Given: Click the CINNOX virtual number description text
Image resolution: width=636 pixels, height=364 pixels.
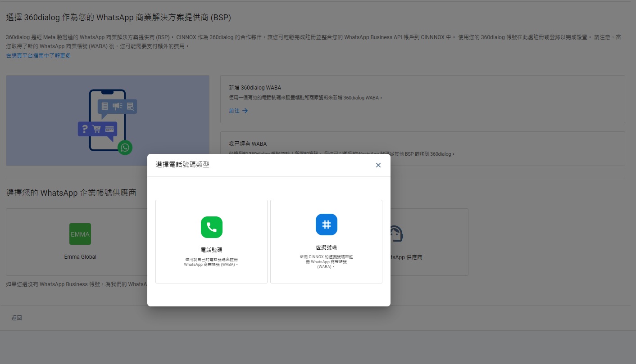Looking at the screenshot, I should coord(327,262).
